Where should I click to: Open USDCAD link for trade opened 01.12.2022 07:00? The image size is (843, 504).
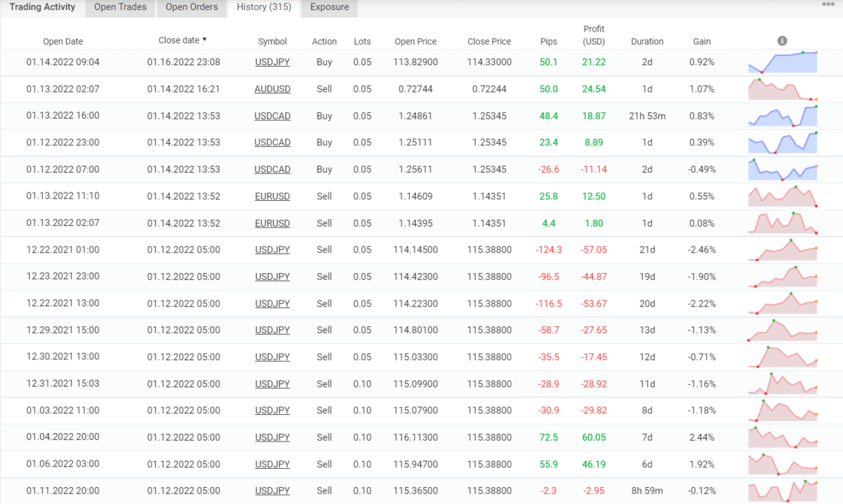(273, 169)
